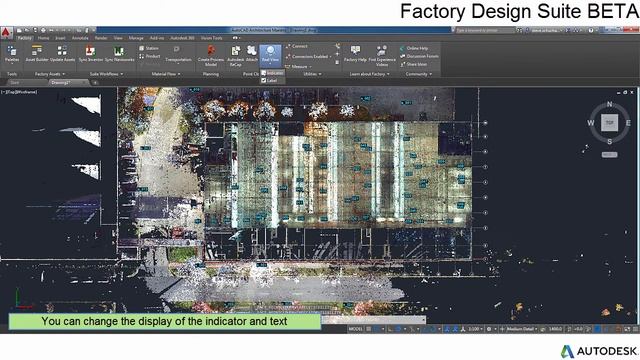This screenshot has height=360, width=640.
Task: Switch to the Manage ribbon tab
Action: tap(136, 38)
